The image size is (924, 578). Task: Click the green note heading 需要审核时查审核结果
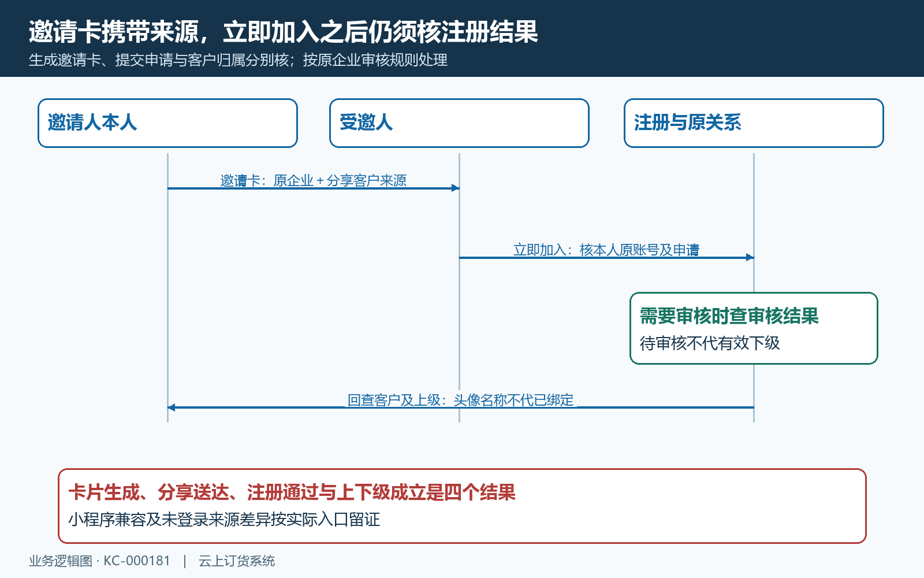[729, 316]
